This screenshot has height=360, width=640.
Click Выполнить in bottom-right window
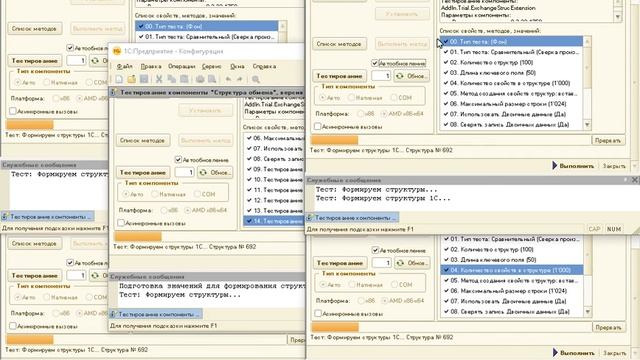573,353
